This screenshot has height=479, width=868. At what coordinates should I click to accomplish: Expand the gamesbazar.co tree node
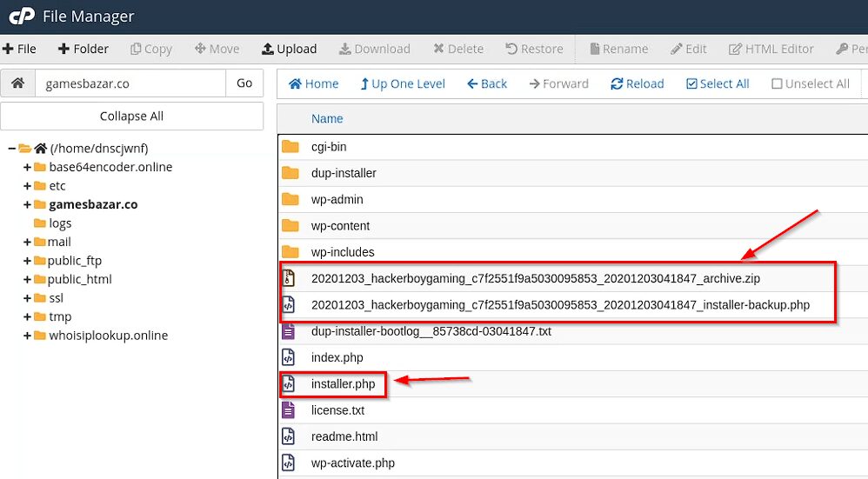click(x=27, y=204)
